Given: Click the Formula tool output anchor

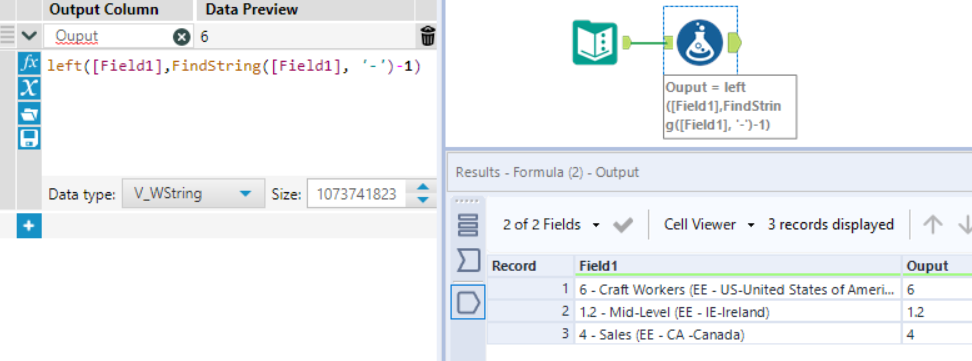Looking at the screenshot, I should [734, 42].
